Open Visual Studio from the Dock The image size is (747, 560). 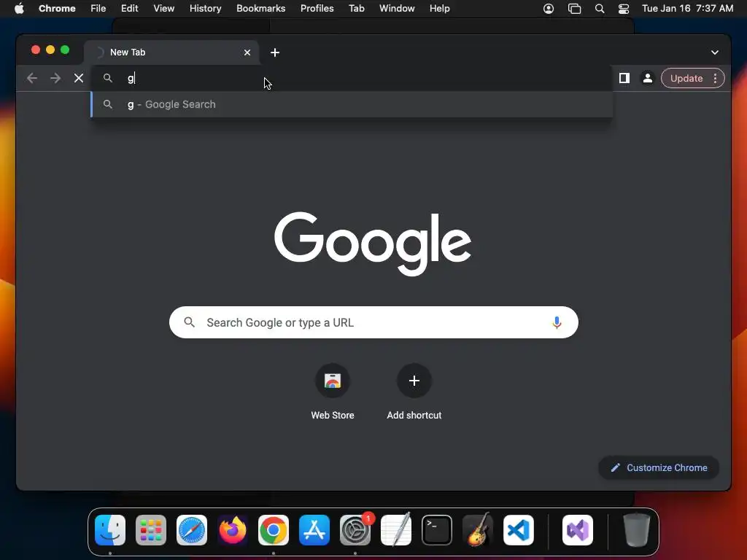tap(578, 530)
